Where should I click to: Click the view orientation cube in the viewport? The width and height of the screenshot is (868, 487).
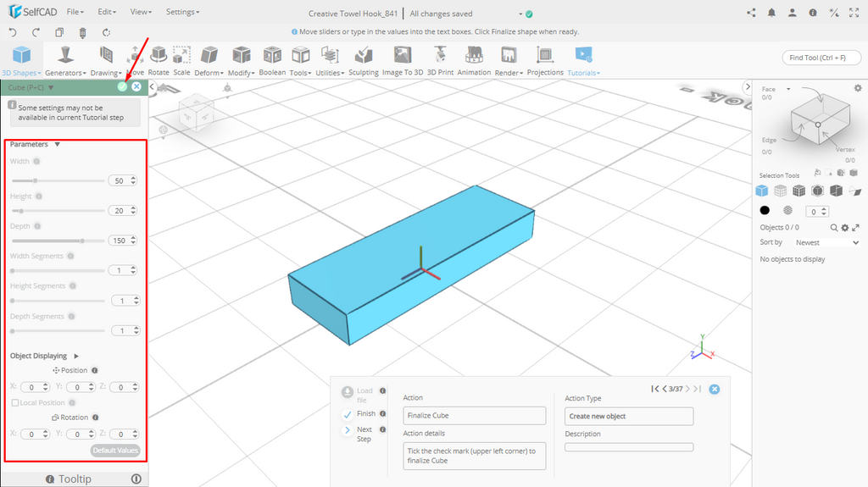tap(196, 112)
